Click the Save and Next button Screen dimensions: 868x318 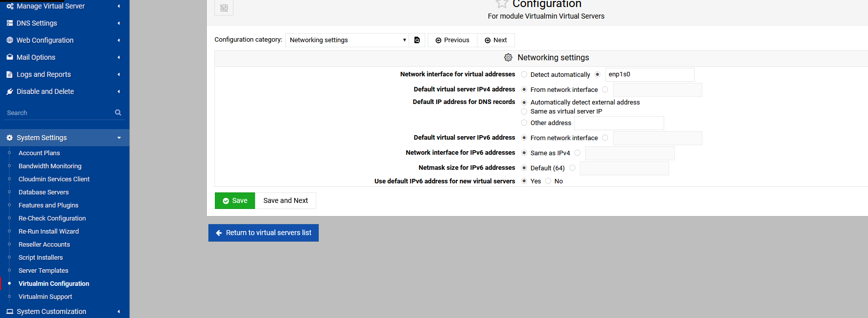(286, 201)
